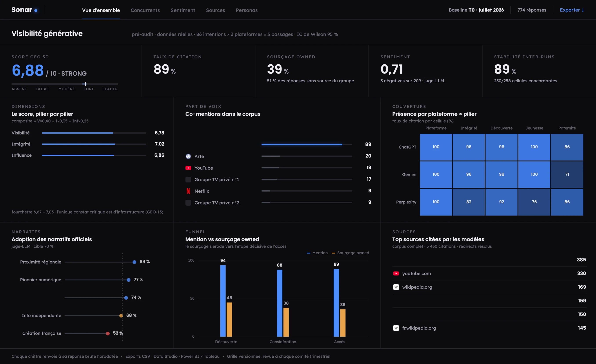This screenshot has height=364, width=596.
Task: Click the Mention legend entry
Action: click(317, 253)
